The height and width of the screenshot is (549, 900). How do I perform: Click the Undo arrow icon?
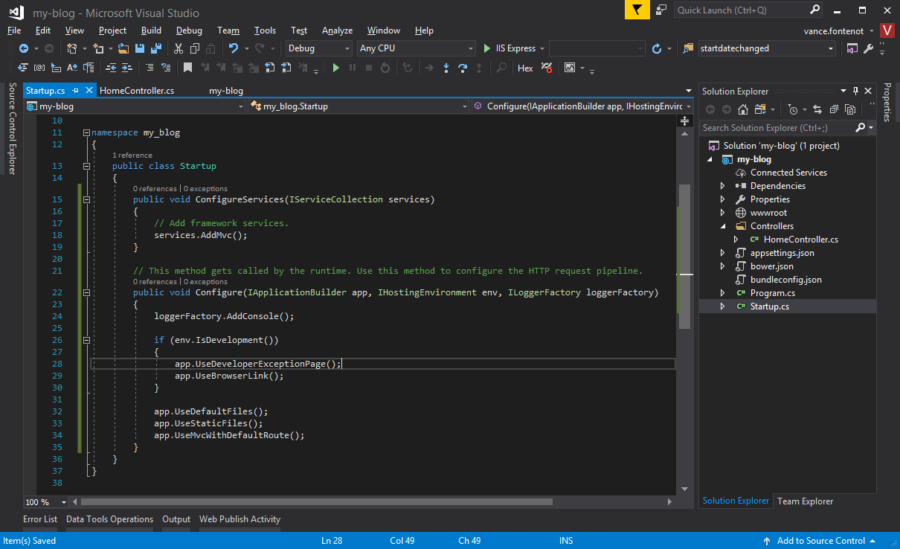[233, 49]
